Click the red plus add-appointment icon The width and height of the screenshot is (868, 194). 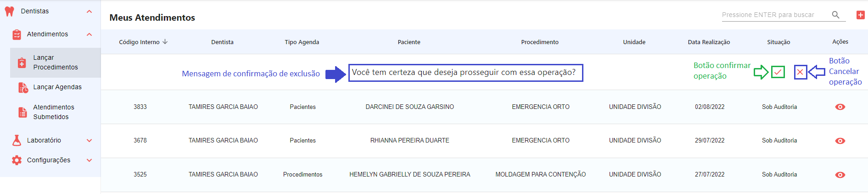click(860, 15)
